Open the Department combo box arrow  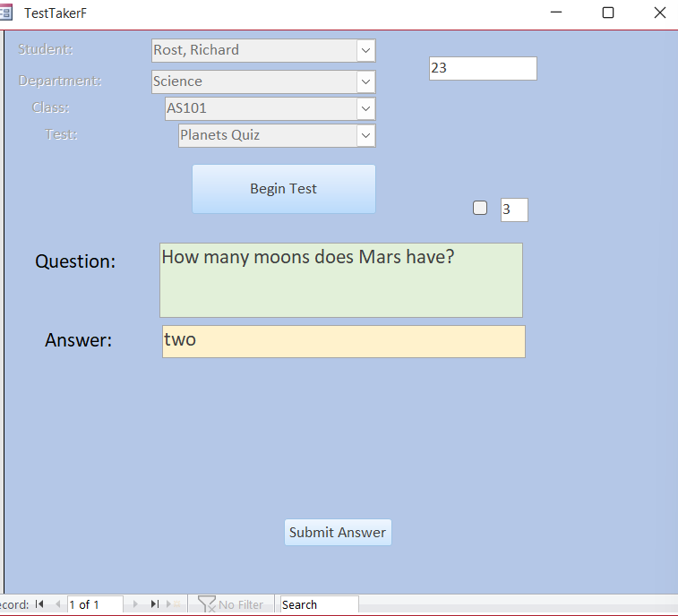[365, 81]
